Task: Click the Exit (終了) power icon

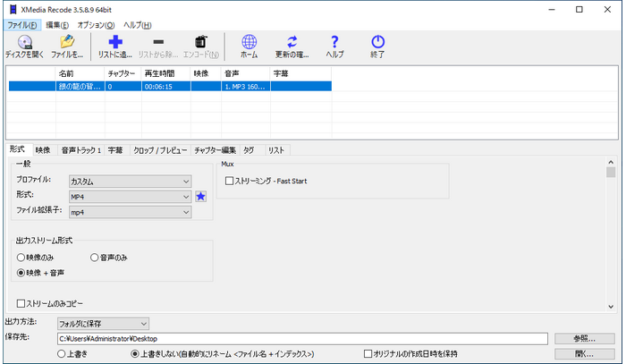Action: (377, 42)
